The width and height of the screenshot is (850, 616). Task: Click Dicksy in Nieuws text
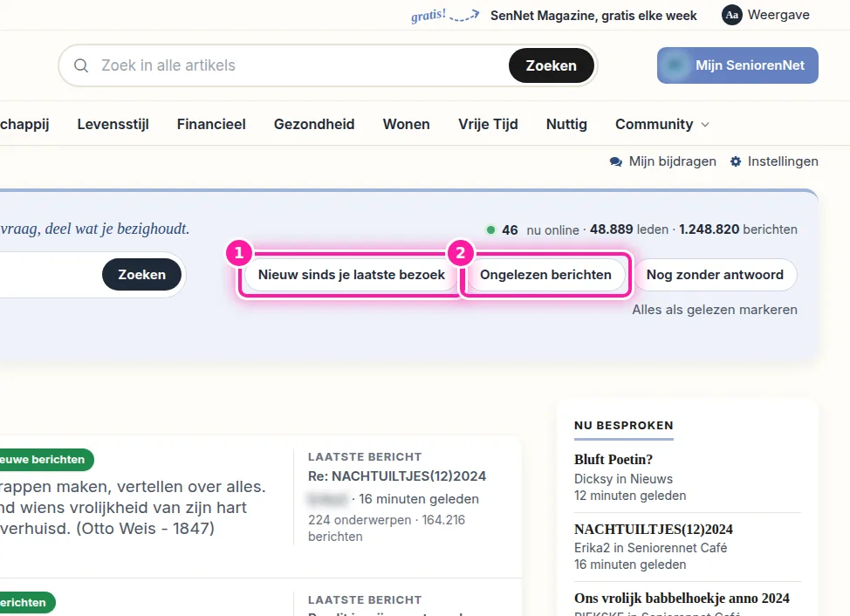point(623,479)
